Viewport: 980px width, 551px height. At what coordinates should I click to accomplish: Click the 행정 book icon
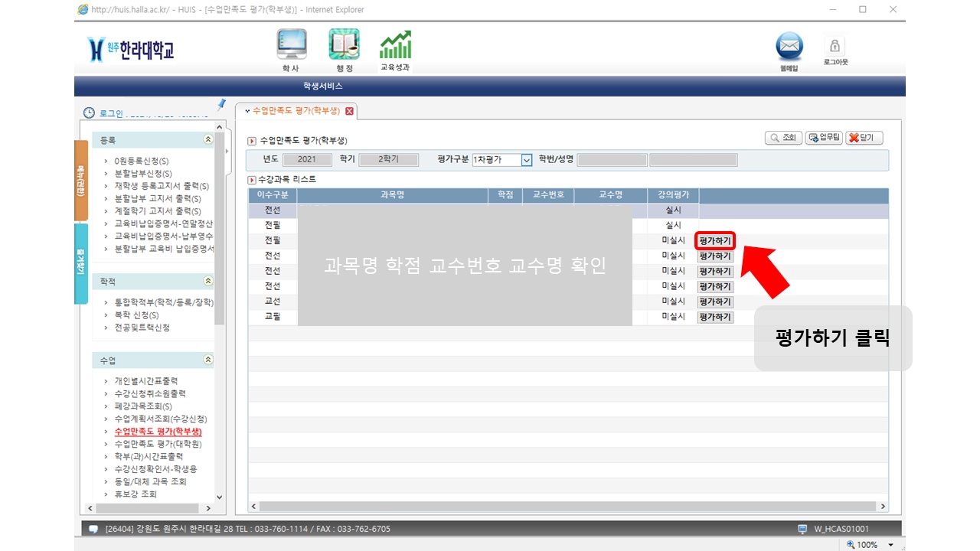344,45
